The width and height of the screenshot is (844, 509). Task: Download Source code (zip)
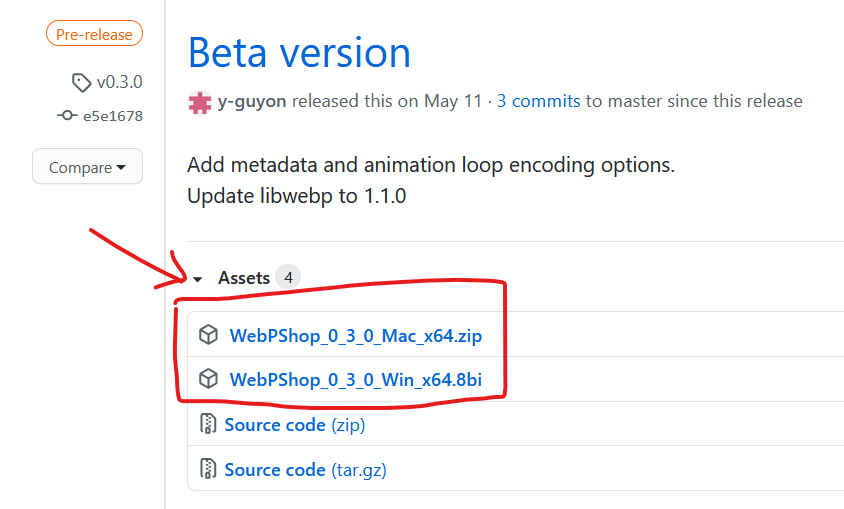(294, 425)
